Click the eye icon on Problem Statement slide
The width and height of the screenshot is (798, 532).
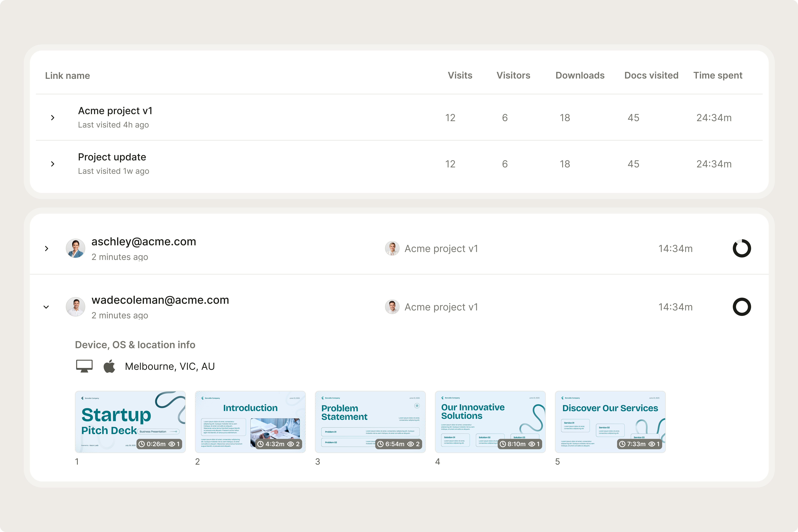pyautogui.click(x=410, y=444)
